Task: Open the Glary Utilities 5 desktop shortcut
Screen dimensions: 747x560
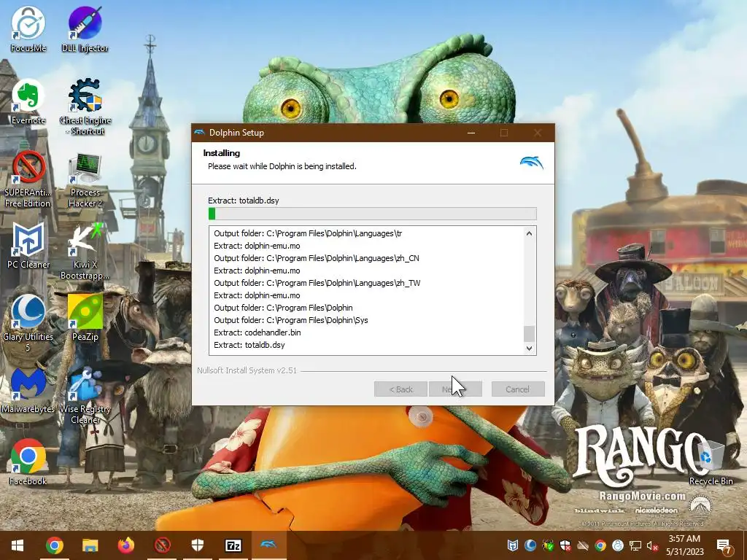Action: click(x=28, y=324)
